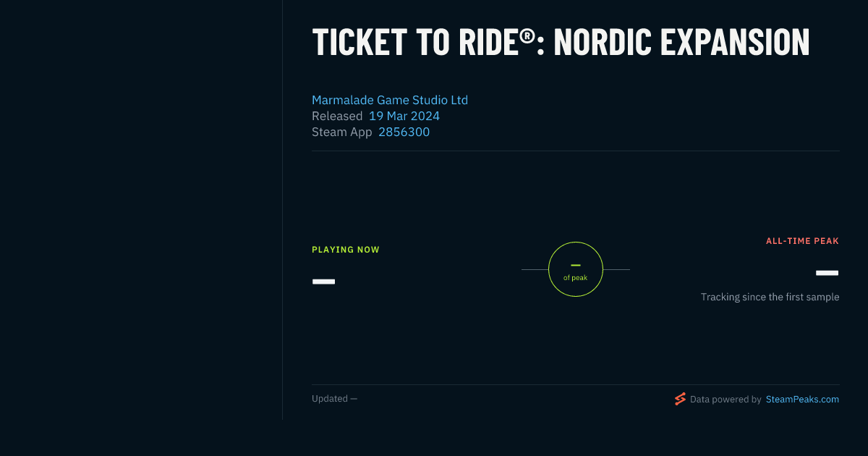Viewport: 868px width, 456px height.
Task: Click the line left of peak circle
Action: pos(535,269)
